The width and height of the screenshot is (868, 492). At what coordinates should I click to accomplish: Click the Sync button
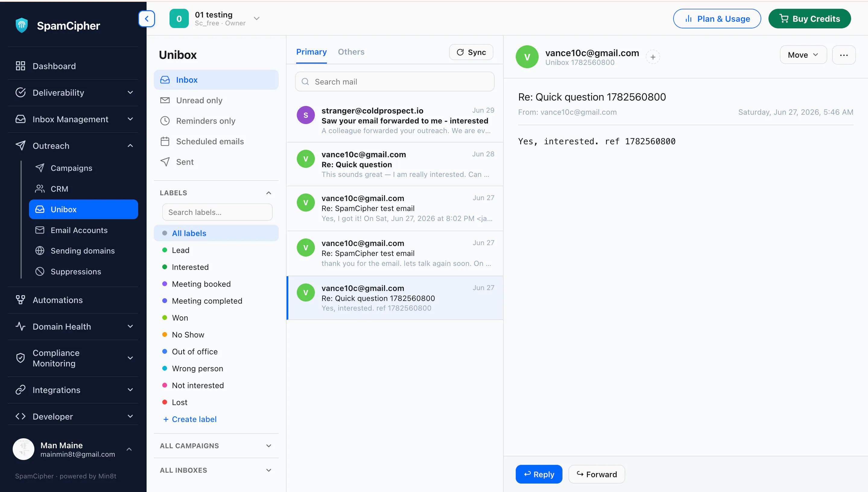(471, 52)
